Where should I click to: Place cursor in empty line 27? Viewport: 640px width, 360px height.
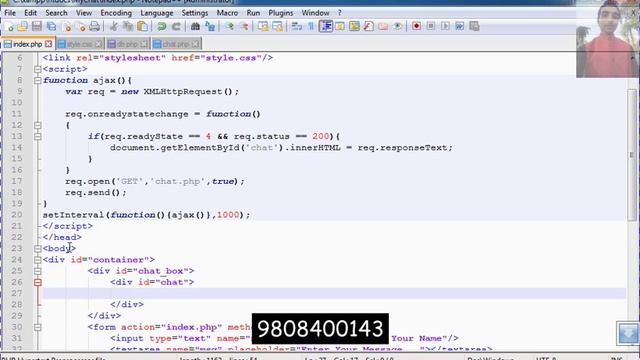click(334, 293)
